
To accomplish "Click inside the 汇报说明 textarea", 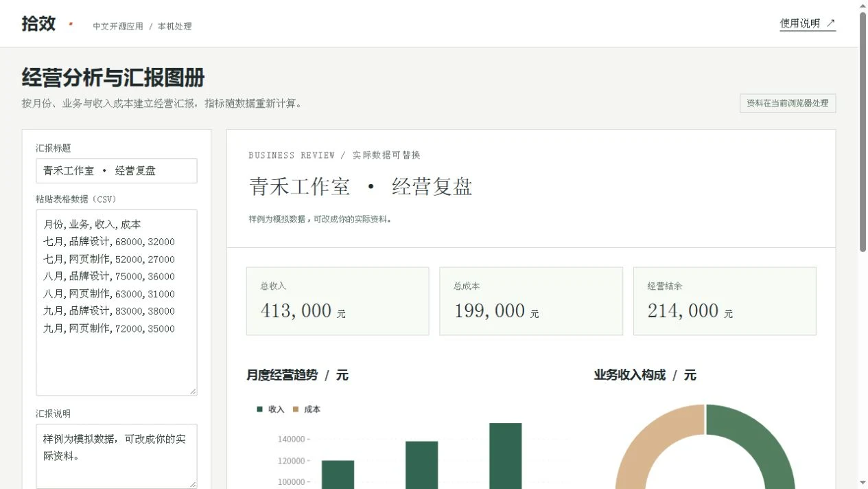I will click(117, 456).
